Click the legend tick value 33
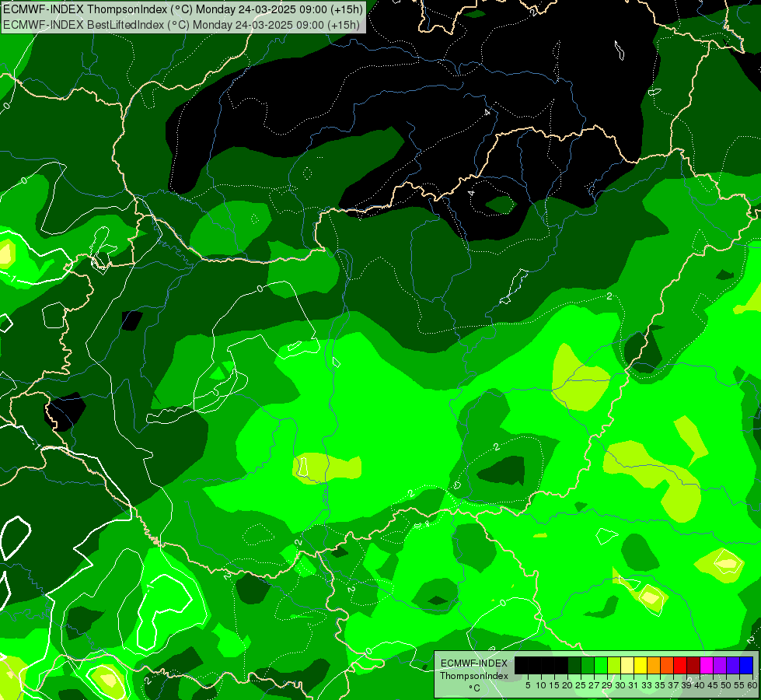761x700 pixels. [x=647, y=685]
